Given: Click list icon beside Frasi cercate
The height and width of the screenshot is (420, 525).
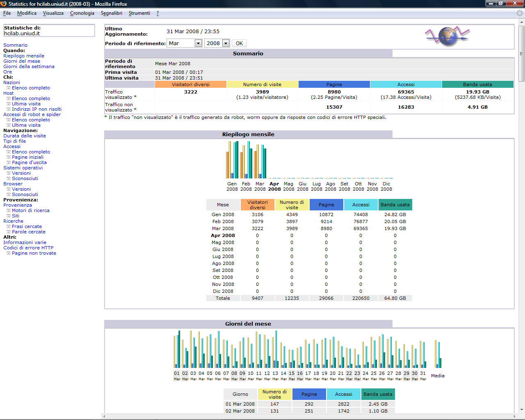Looking at the screenshot, I should point(8,227).
